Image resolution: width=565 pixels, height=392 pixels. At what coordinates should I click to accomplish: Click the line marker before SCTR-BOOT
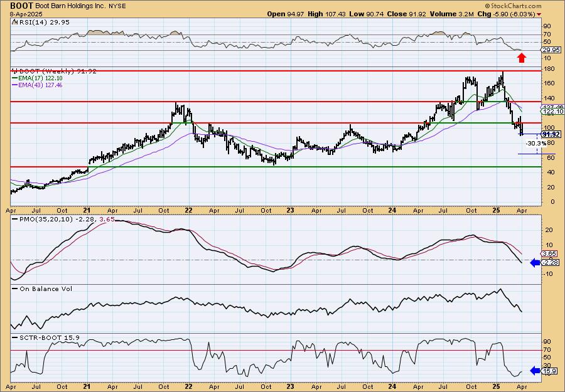(x=15, y=337)
